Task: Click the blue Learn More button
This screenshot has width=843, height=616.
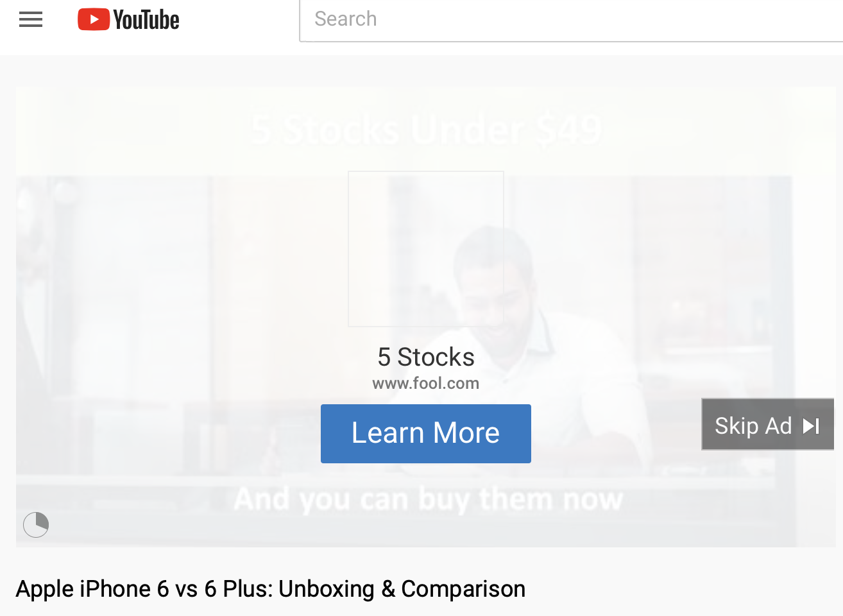Action: (426, 434)
